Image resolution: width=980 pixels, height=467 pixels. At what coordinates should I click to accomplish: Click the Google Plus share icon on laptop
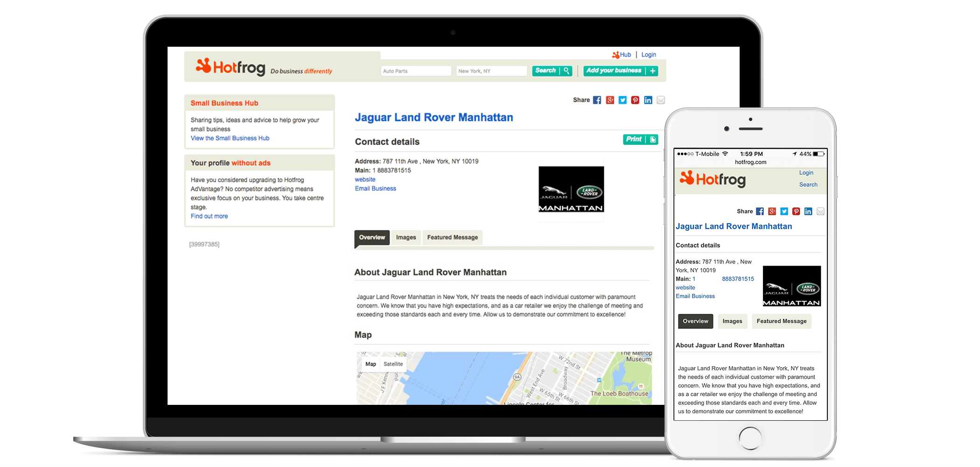(x=610, y=100)
